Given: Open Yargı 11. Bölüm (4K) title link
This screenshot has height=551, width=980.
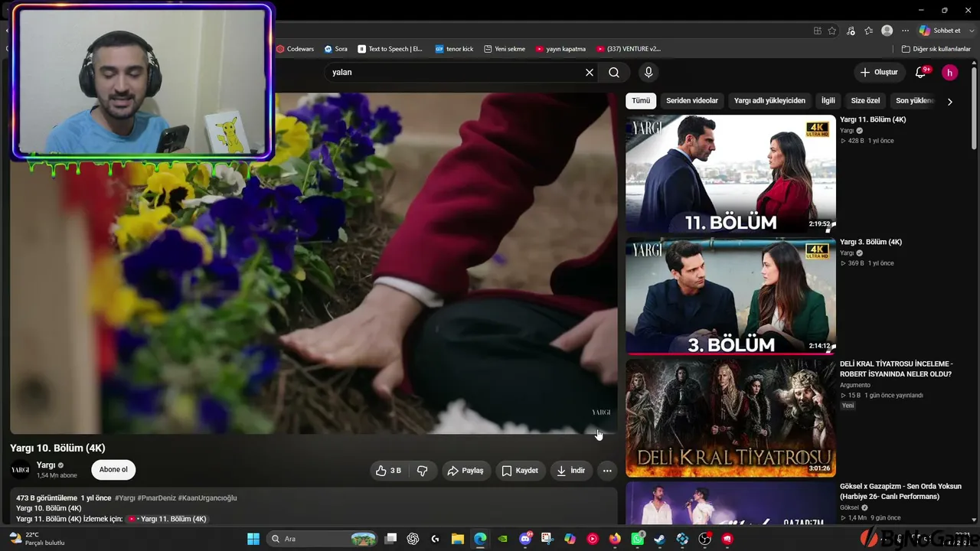Looking at the screenshot, I should 873,120.
